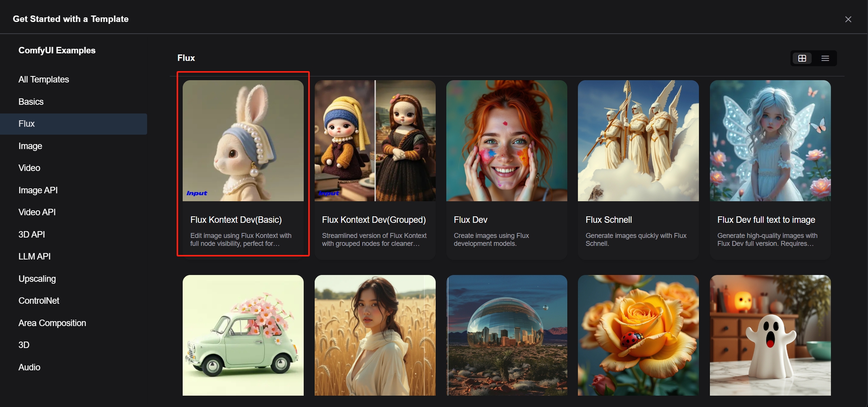
Task: Open the white ghost figurine template
Action: coord(770,336)
